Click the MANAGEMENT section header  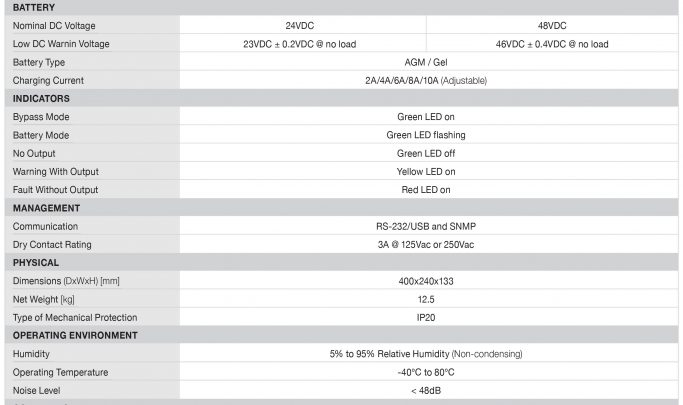pos(46,208)
